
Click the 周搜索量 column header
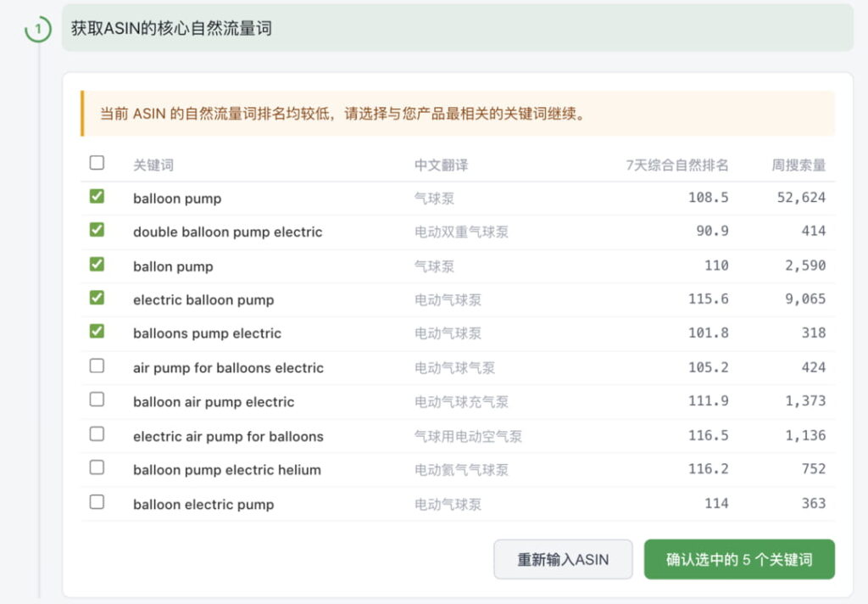(798, 162)
